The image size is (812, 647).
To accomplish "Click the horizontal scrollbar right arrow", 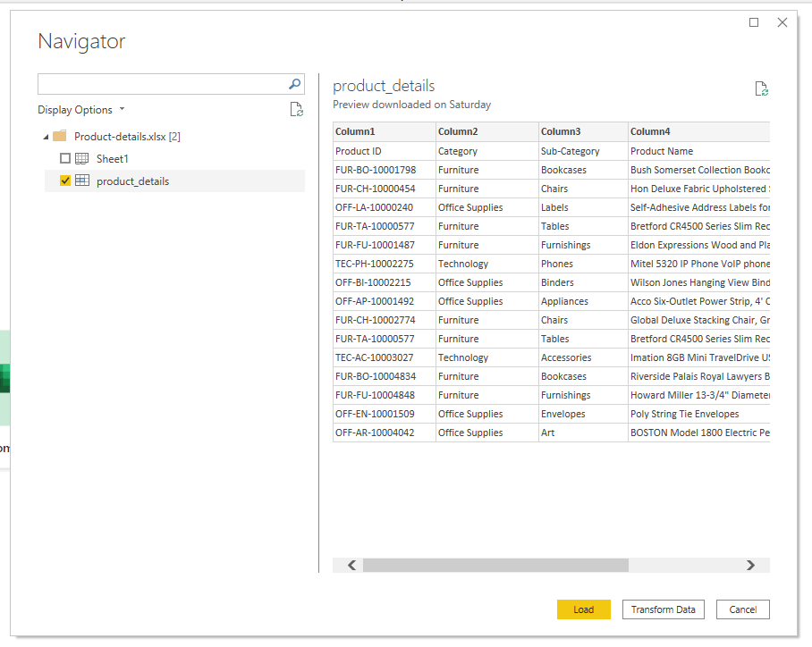I will [750, 565].
